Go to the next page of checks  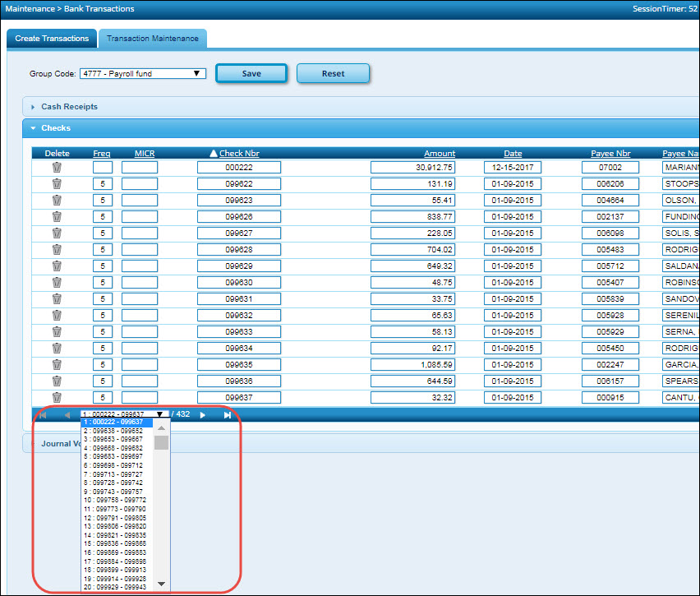(203, 415)
